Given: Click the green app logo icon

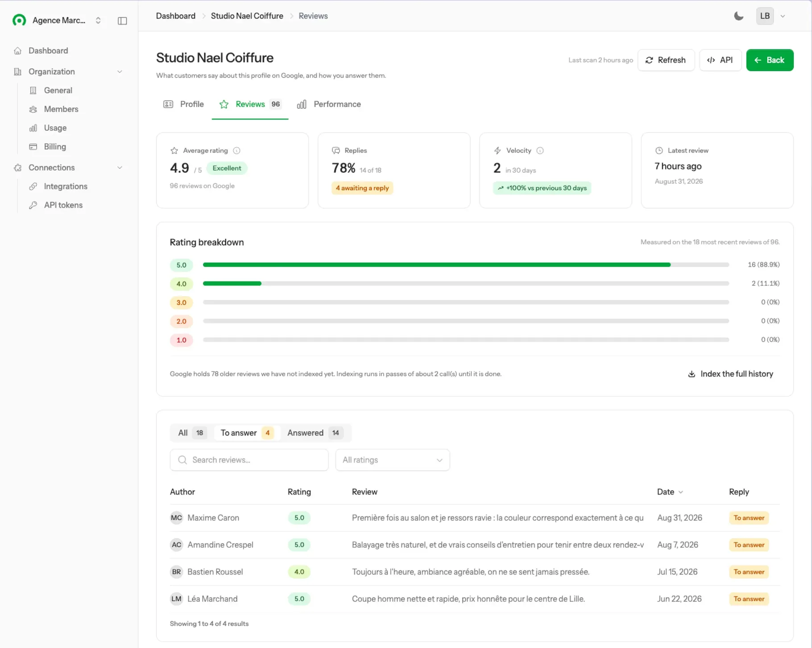Looking at the screenshot, I should point(19,21).
